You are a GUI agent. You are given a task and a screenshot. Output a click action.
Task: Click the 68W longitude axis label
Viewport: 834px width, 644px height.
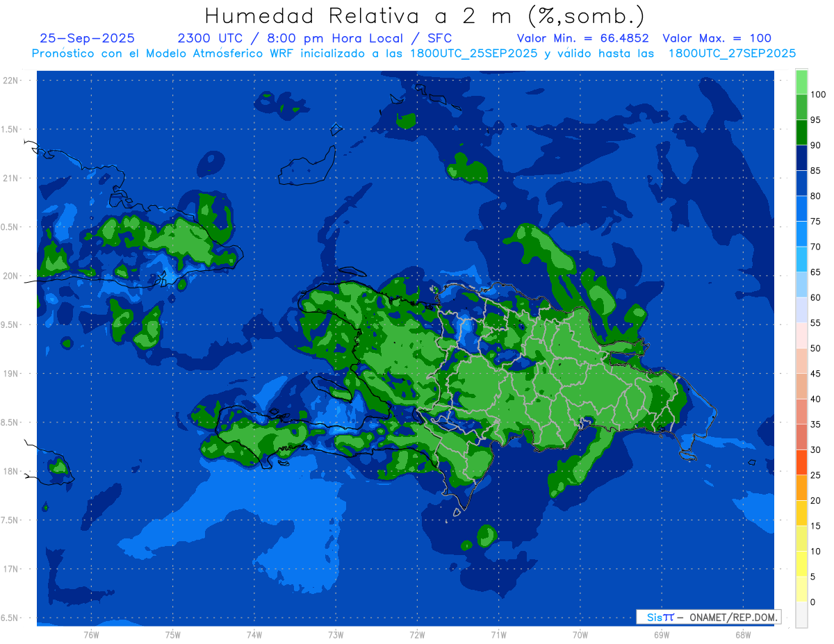(742, 634)
